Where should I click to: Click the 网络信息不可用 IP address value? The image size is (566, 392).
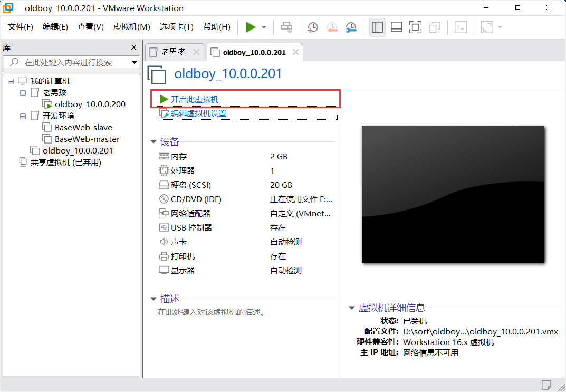[x=430, y=352]
